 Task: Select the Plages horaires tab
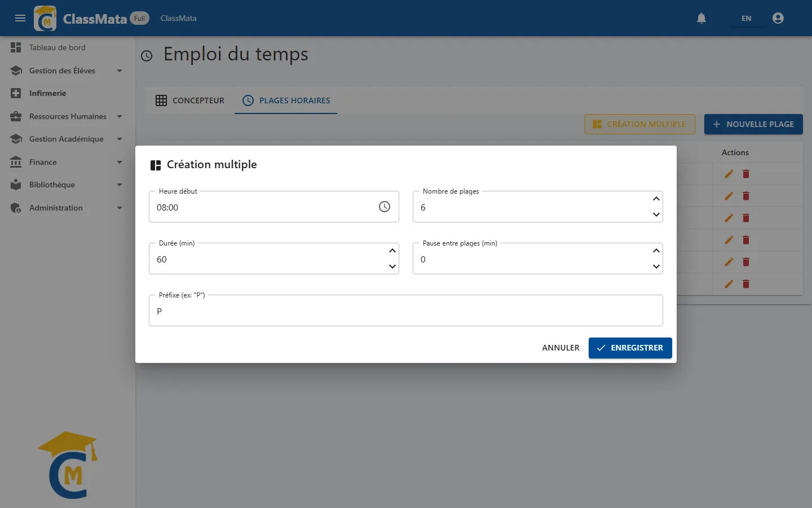[x=286, y=100]
